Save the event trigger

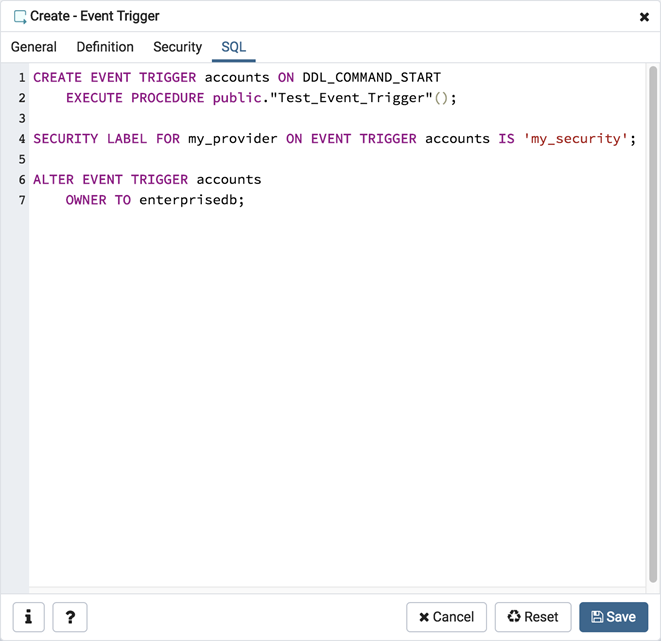pos(613,617)
